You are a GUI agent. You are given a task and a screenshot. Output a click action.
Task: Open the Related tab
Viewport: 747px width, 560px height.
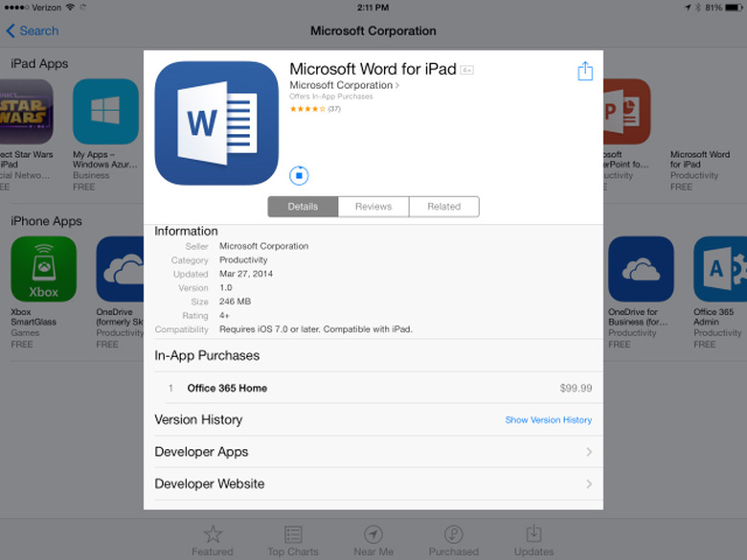(x=444, y=207)
